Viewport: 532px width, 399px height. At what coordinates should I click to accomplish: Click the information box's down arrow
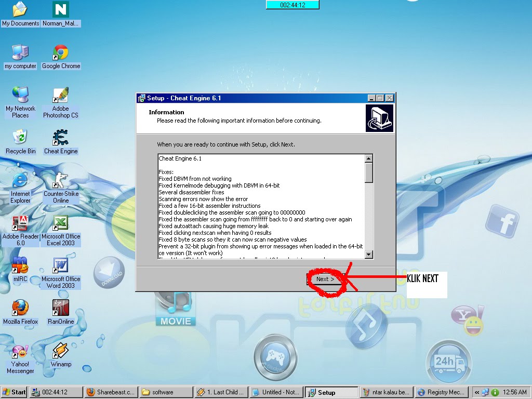(x=369, y=254)
